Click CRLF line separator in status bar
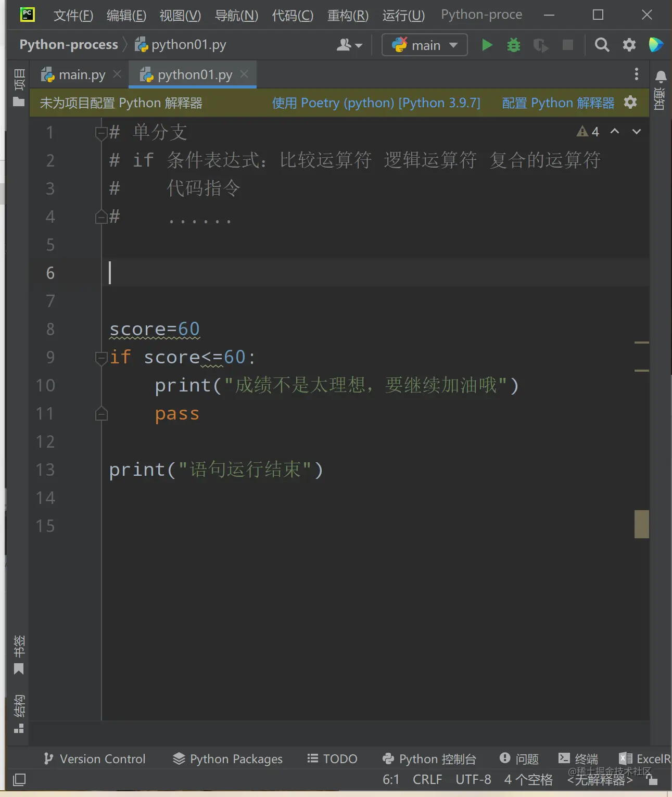 (x=427, y=779)
